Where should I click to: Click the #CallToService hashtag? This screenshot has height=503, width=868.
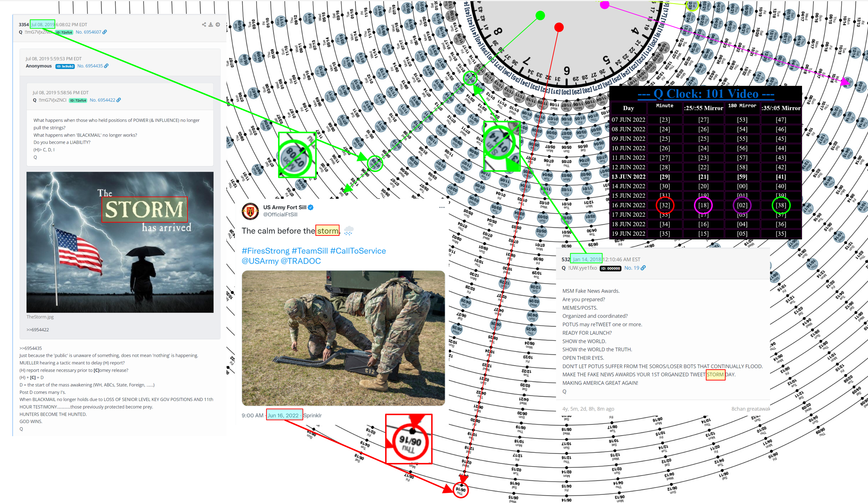pos(358,251)
